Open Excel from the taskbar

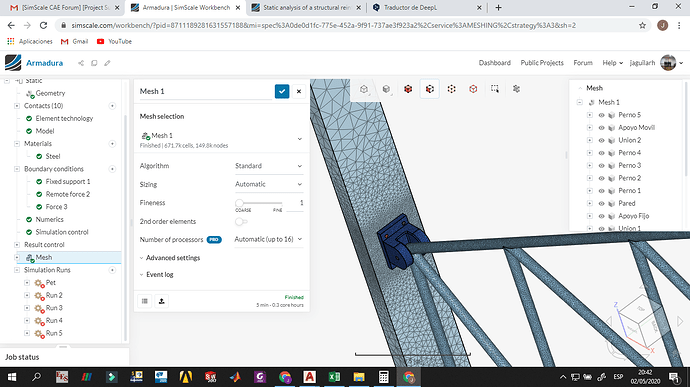(334, 377)
